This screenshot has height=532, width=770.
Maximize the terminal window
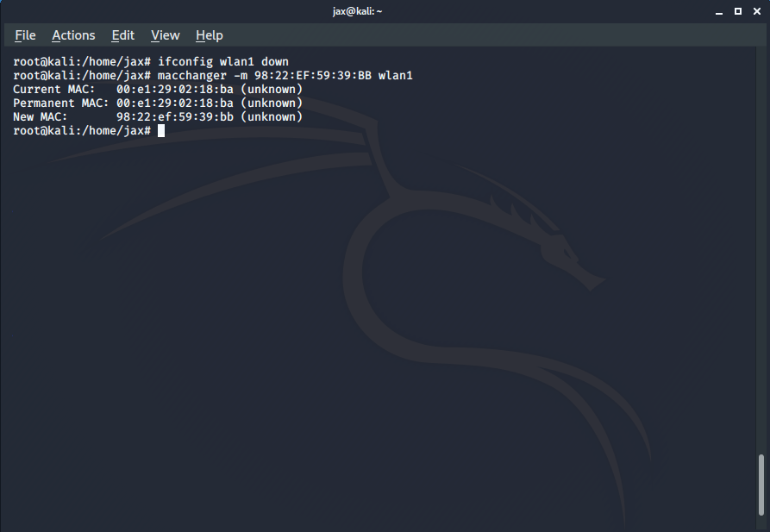pos(737,11)
